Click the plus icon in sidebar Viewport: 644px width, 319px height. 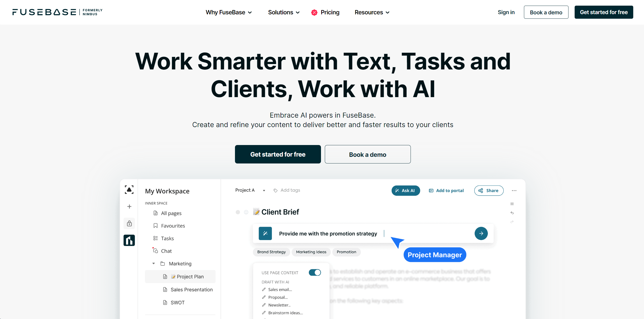click(x=129, y=206)
